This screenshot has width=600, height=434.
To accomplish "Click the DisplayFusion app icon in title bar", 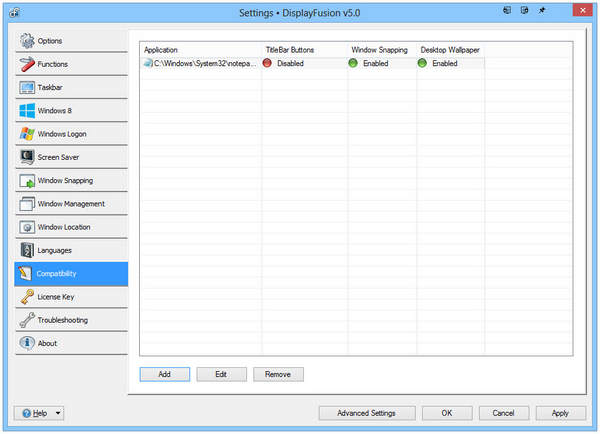I will click(x=15, y=13).
